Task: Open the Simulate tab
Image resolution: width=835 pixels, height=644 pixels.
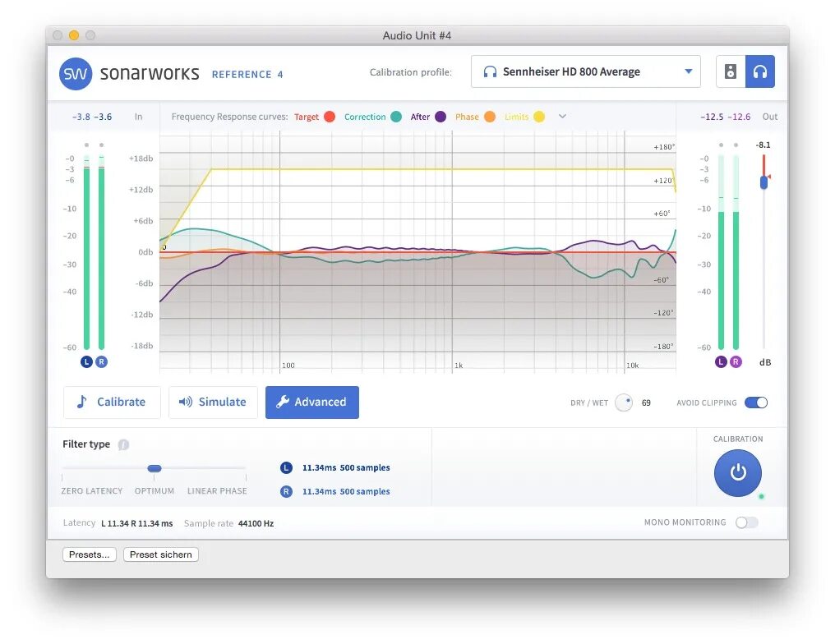Action: click(213, 402)
